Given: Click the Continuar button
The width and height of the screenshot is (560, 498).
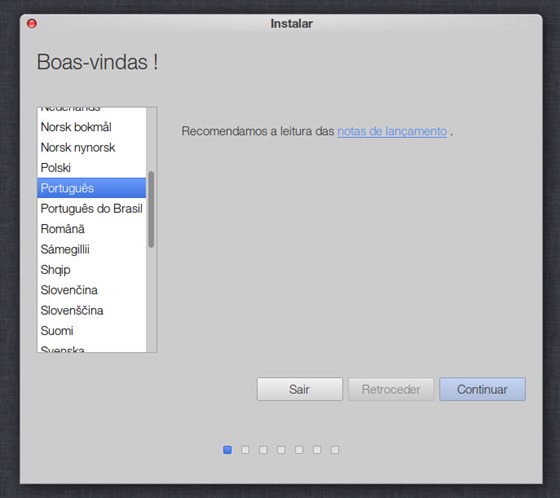Looking at the screenshot, I should click(482, 389).
